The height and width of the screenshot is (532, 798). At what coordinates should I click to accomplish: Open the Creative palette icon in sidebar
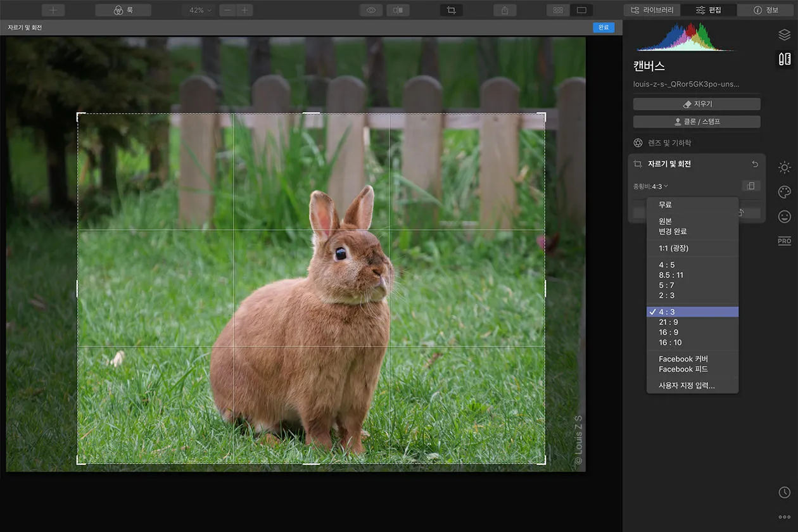(784, 192)
